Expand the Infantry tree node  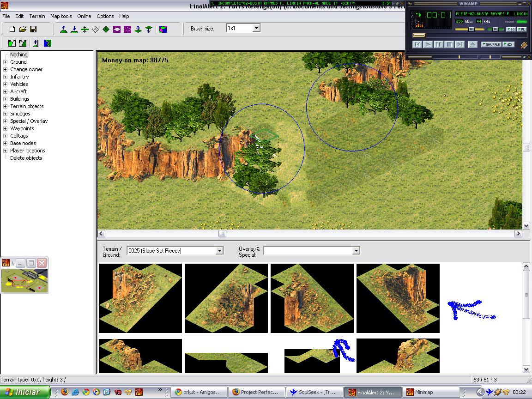pyautogui.click(x=6, y=77)
